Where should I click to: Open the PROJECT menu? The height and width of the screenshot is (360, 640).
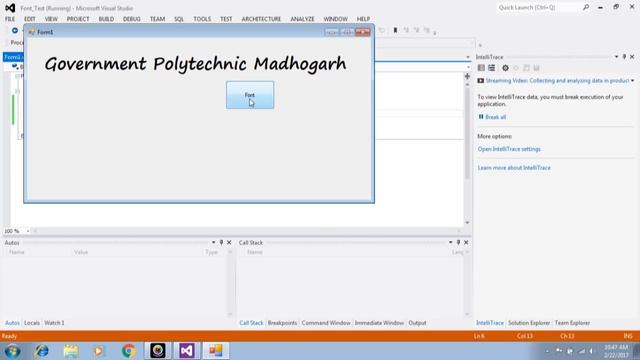[x=78, y=19]
